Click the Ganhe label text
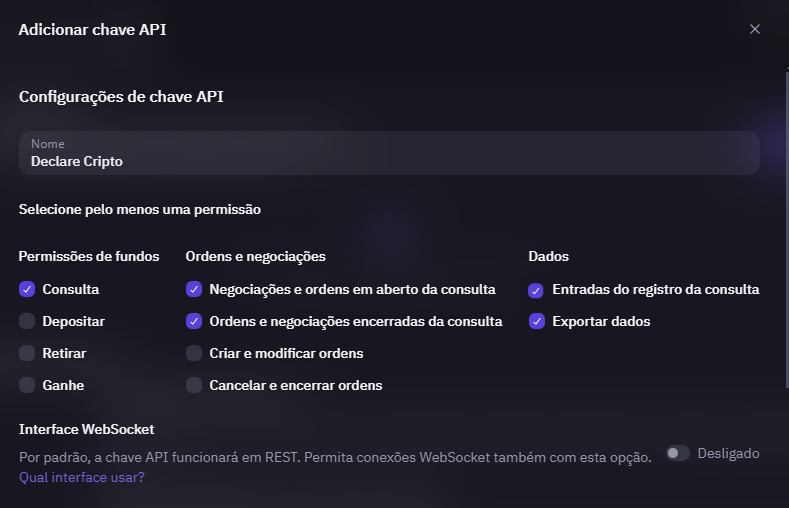Screen dimensions: 789x508 pyautogui.click(x=63, y=385)
